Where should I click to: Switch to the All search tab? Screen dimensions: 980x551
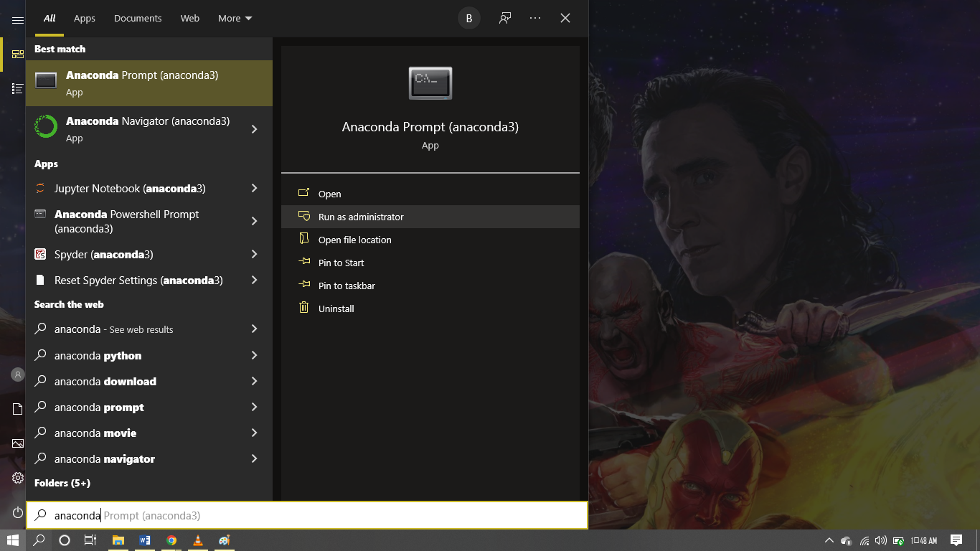coord(50,18)
